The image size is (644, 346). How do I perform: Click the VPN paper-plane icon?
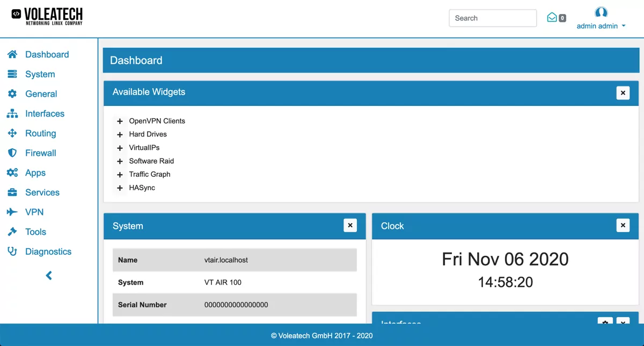tap(12, 212)
